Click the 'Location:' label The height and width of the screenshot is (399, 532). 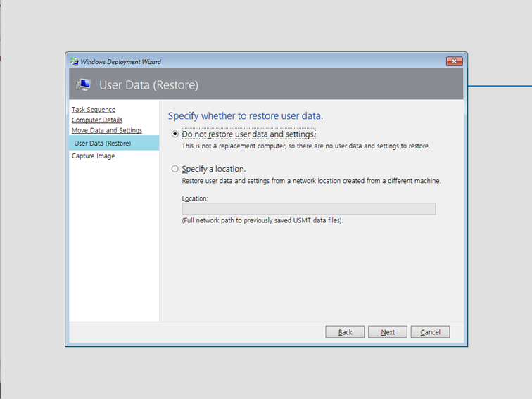[x=195, y=198]
